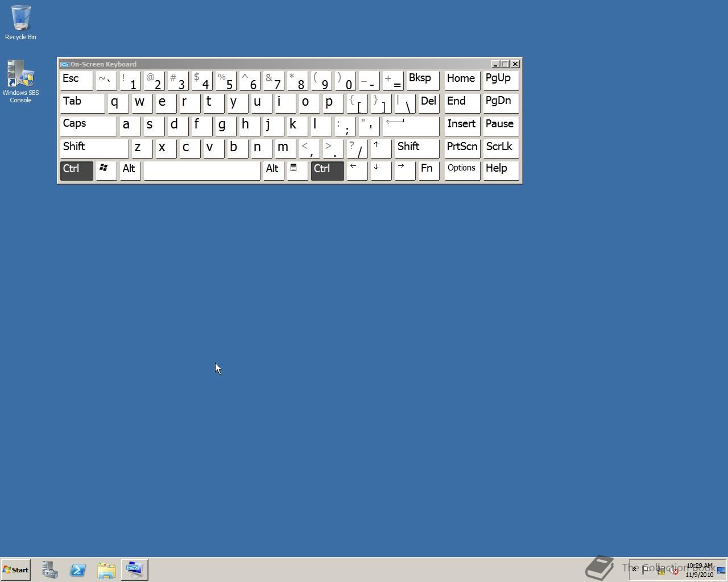
Task: Click the number 5 key
Action: pyautogui.click(x=226, y=80)
